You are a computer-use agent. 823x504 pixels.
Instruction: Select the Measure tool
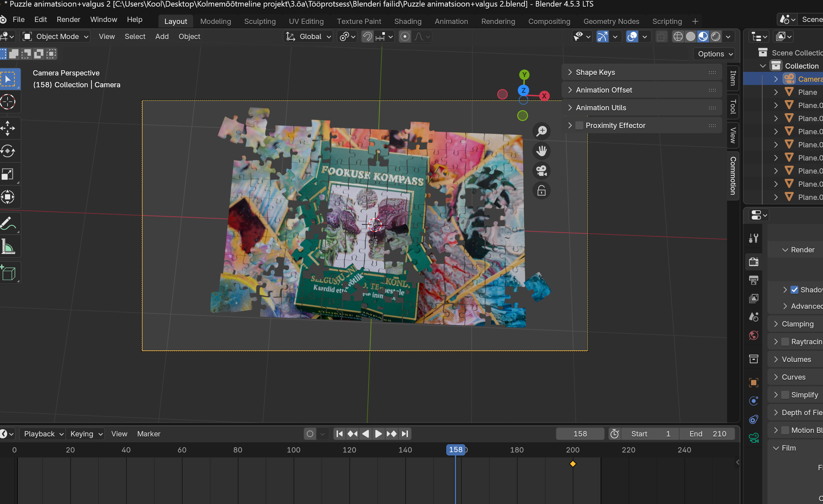coord(8,247)
